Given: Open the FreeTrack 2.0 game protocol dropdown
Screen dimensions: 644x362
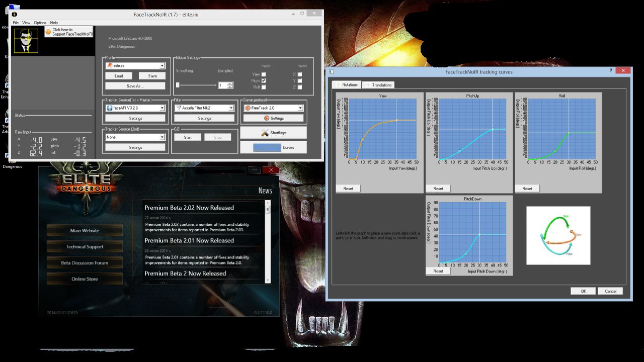Looking at the screenshot, I should tap(273, 108).
